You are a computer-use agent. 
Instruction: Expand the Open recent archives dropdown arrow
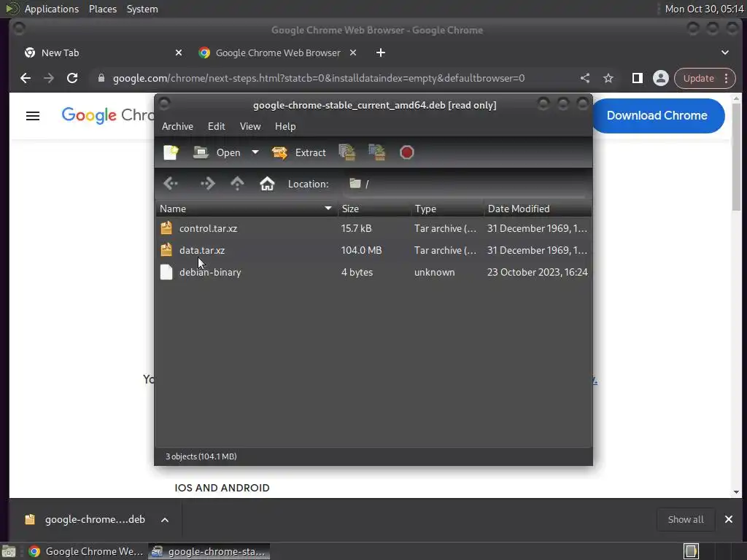pos(255,152)
